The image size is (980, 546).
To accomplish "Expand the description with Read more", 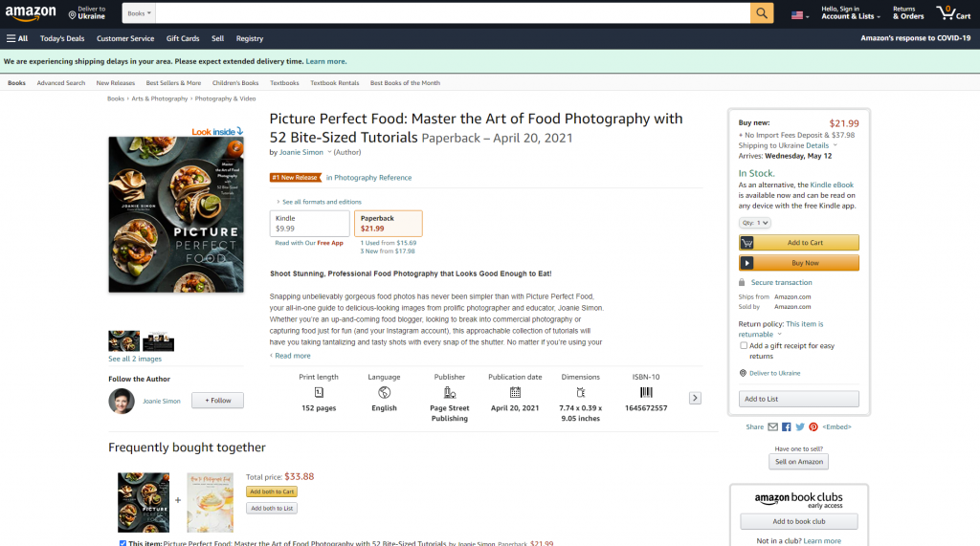I will (292, 356).
